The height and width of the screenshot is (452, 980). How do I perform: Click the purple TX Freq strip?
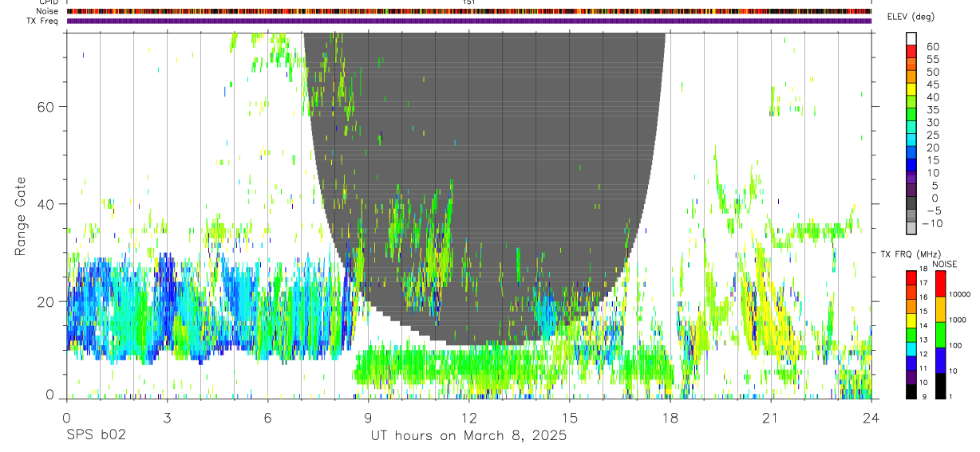point(469,21)
